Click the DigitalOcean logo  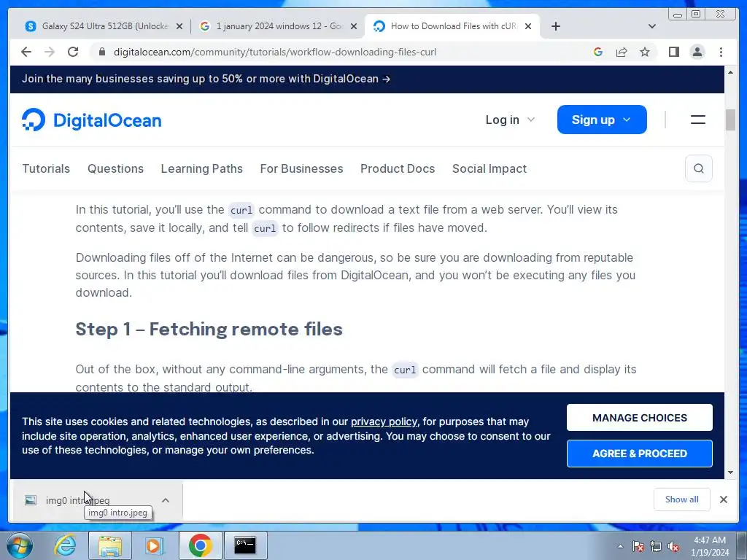coord(91,120)
